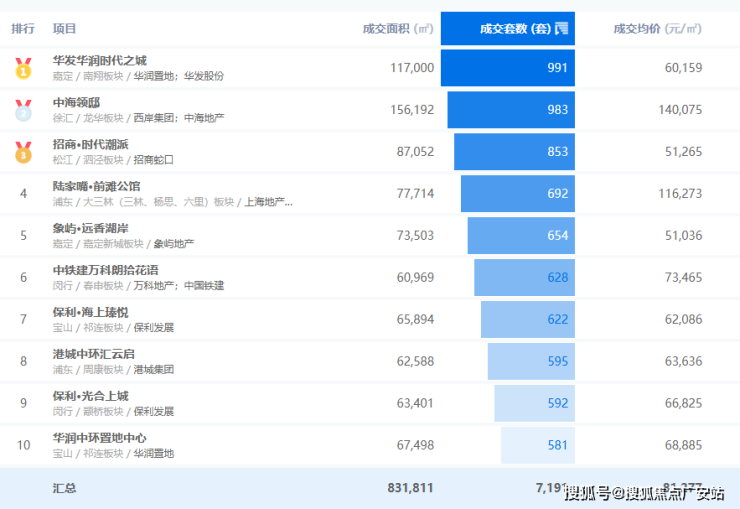
Task: Click subtitle 松江 / 泗泾板块 / 招商蛇口
Action: pyautogui.click(x=113, y=160)
